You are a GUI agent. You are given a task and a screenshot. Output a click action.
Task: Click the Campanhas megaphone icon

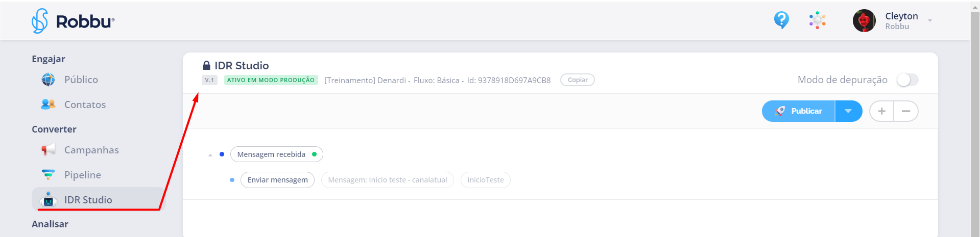(49, 150)
